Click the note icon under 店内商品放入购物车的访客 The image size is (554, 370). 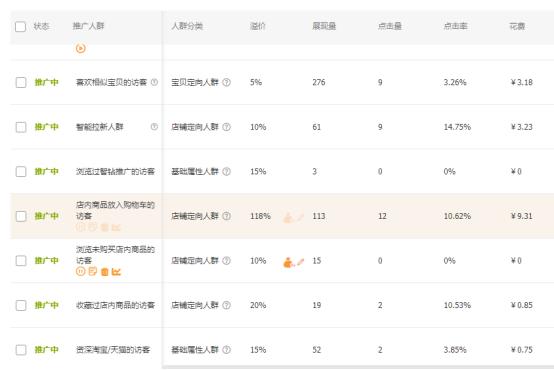93,227
